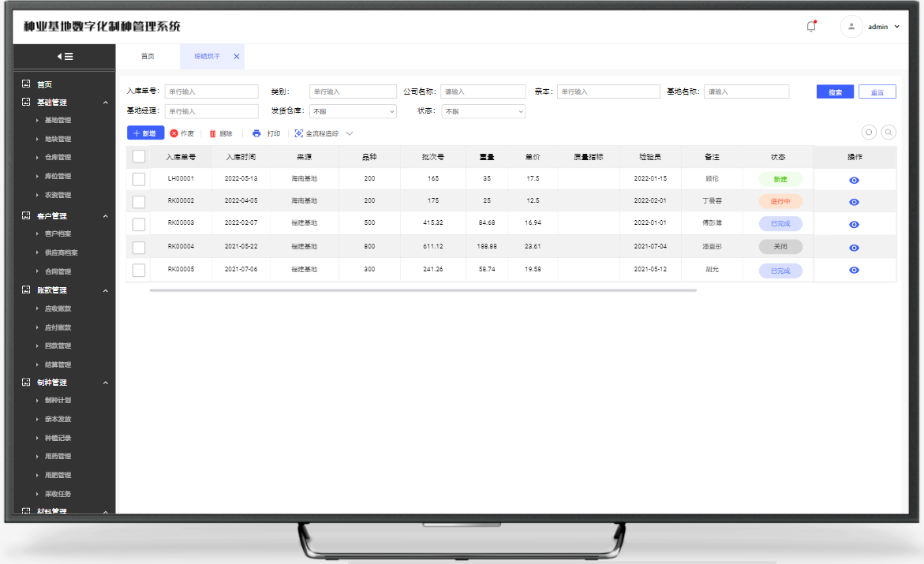Image resolution: width=924 pixels, height=564 pixels.
Task: Click the 作废 void icon button
Action: click(x=174, y=133)
